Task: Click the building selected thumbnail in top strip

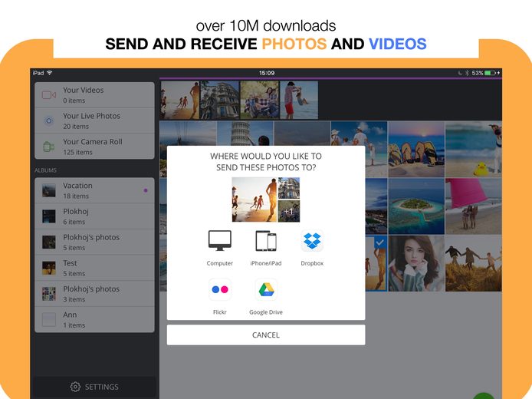Action: tap(220, 100)
